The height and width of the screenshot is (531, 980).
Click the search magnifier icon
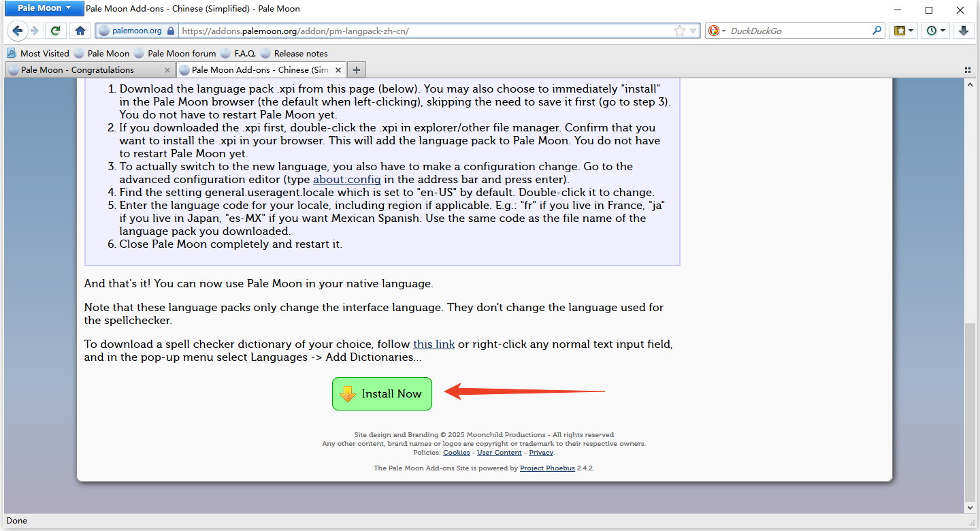tap(877, 31)
